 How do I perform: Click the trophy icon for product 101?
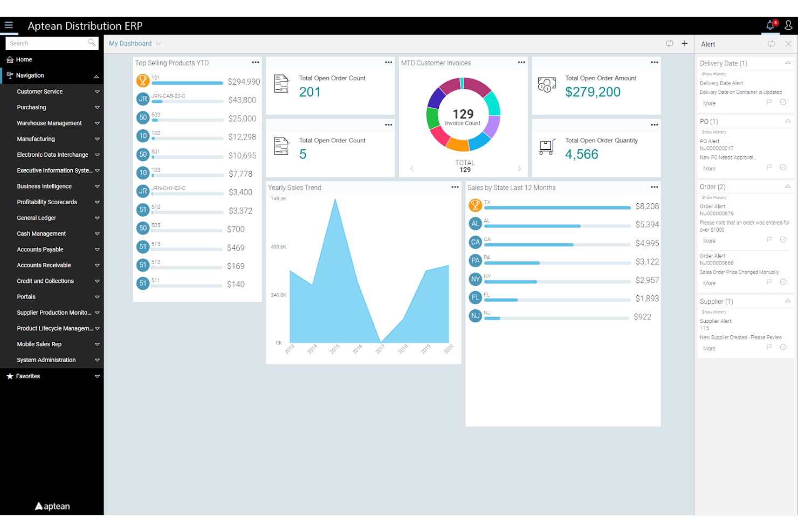pos(143,81)
